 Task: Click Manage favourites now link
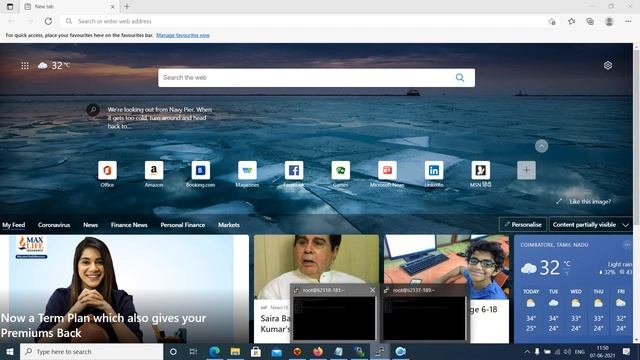pyautogui.click(x=183, y=36)
